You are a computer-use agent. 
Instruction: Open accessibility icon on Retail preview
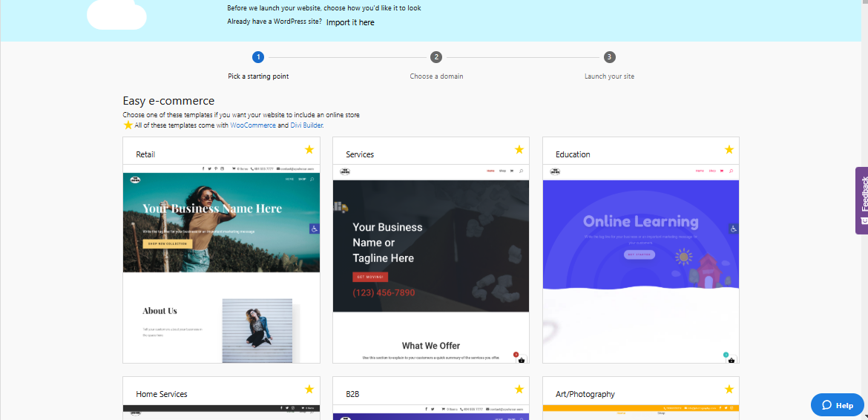[x=315, y=229]
